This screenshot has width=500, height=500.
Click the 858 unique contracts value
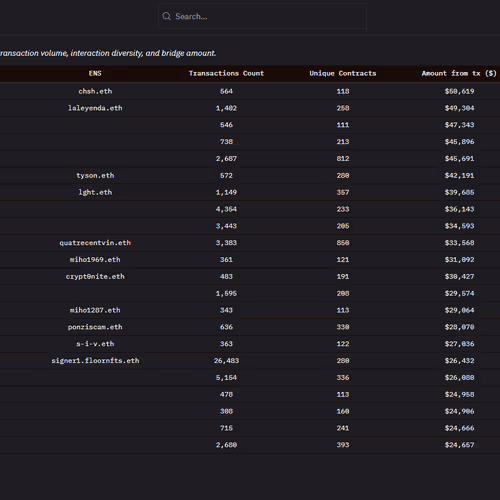click(x=343, y=243)
